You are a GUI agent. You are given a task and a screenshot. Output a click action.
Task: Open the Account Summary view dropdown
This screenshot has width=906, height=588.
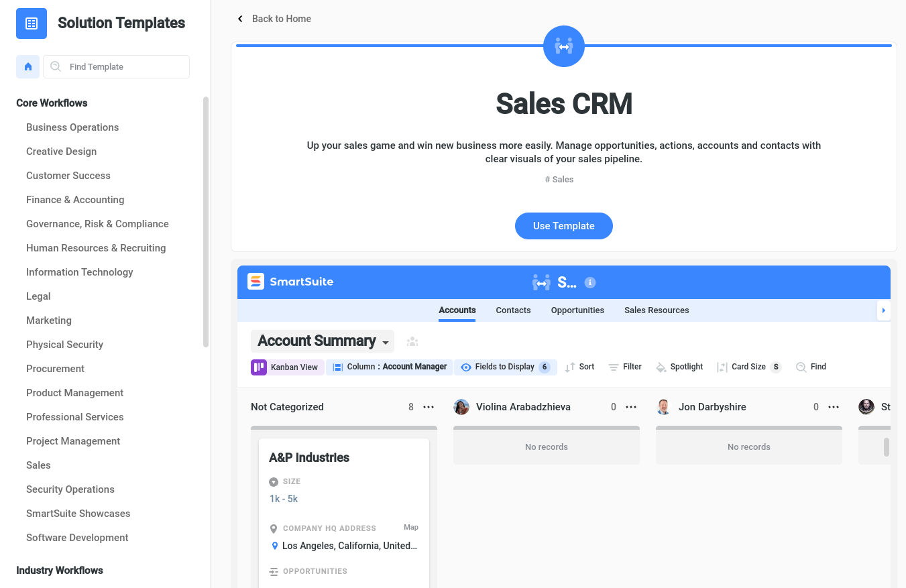coord(323,341)
